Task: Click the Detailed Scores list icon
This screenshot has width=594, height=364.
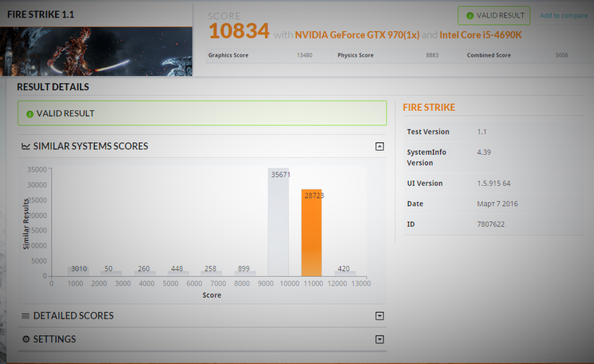Action: coord(26,315)
